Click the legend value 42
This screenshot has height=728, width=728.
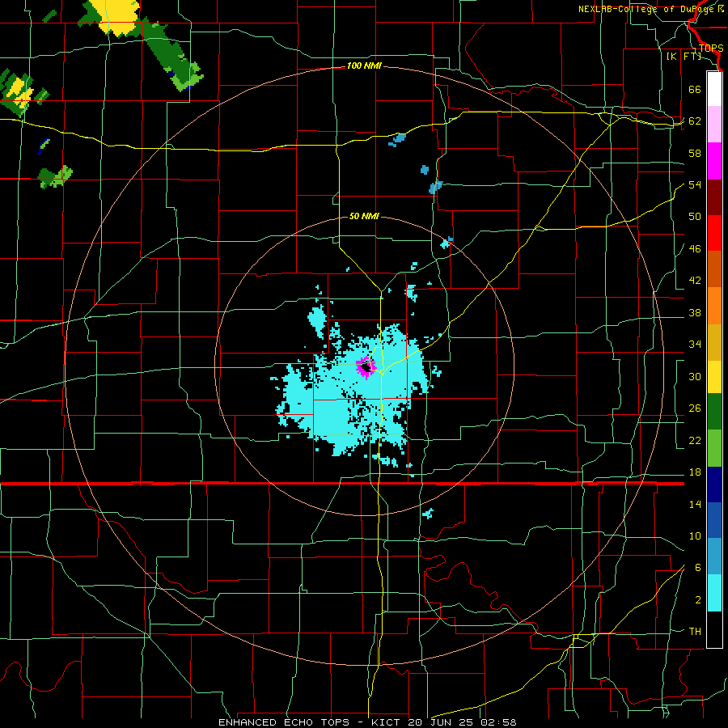tap(695, 281)
